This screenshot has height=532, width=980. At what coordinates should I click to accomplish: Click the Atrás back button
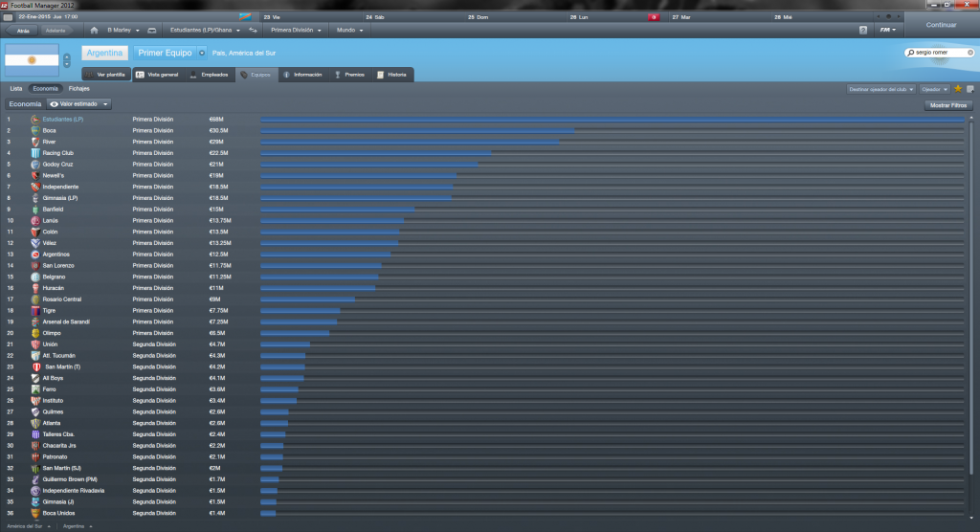click(x=23, y=30)
